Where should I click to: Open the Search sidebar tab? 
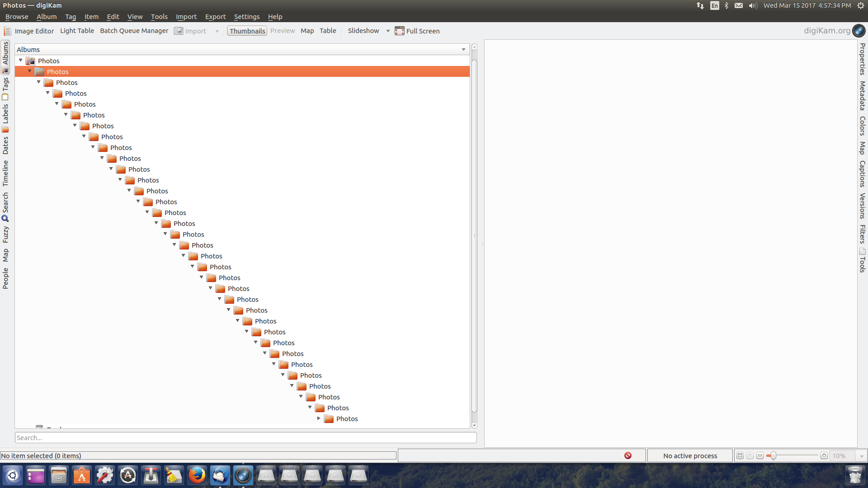click(x=5, y=206)
